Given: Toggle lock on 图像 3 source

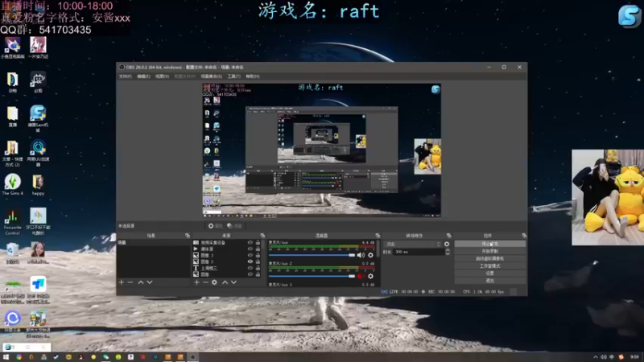Looking at the screenshot, I should (x=258, y=255).
